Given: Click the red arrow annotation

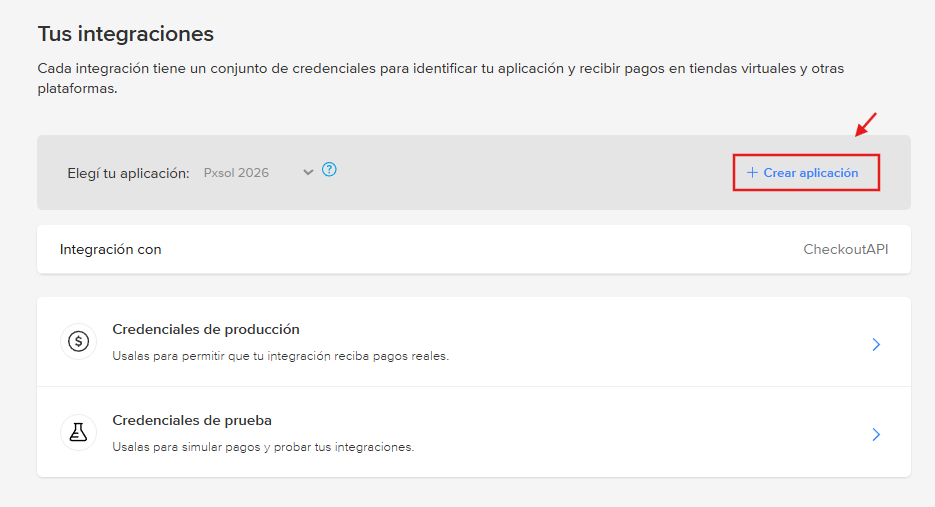Looking at the screenshot, I should (865, 124).
